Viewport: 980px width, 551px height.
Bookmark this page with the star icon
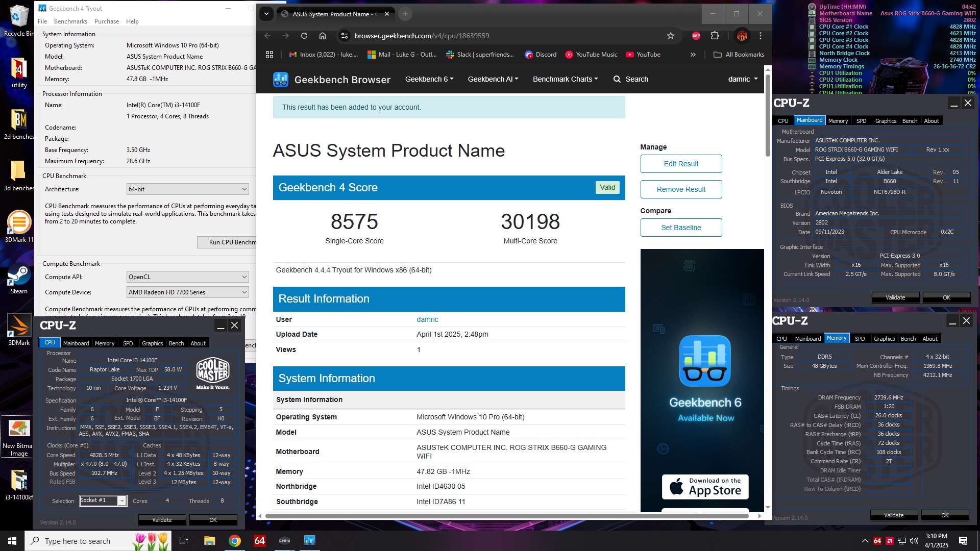pyautogui.click(x=671, y=36)
